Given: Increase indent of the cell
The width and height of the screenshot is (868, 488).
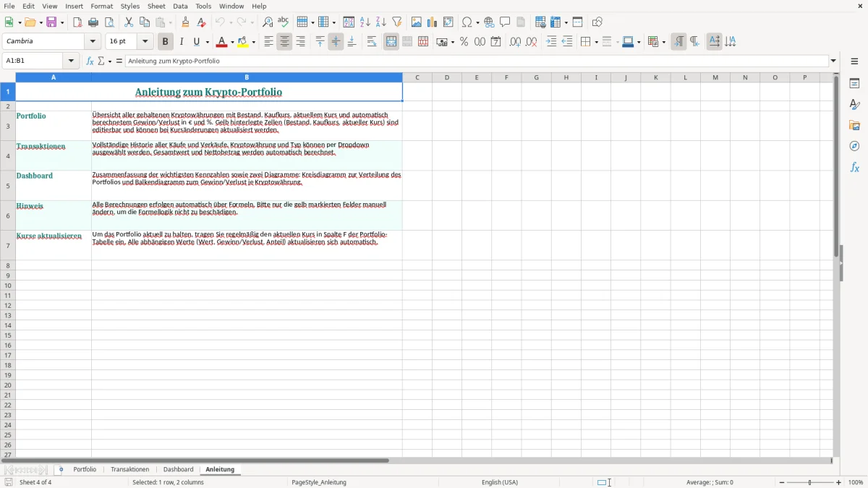Looking at the screenshot, I should click(x=551, y=42).
